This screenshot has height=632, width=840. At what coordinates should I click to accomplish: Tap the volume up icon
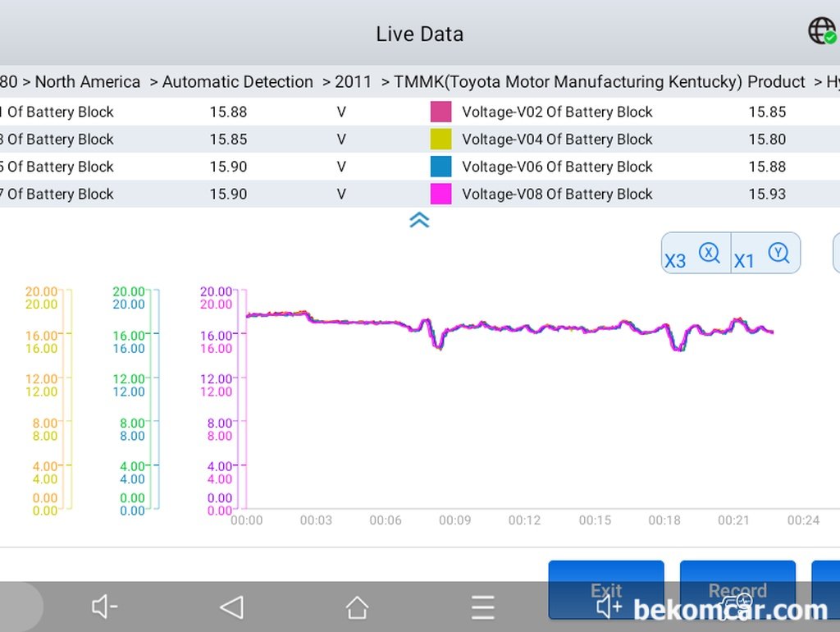[609, 607]
